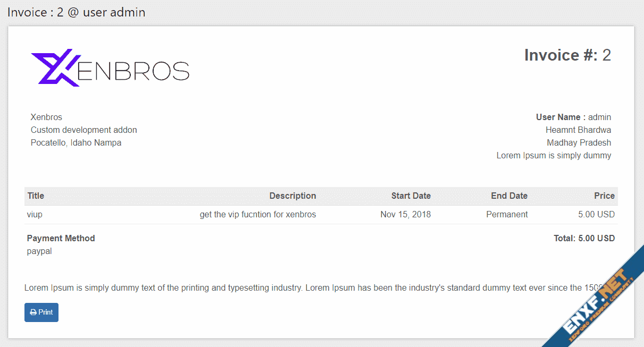The width and height of the screenshot is (644, 347).
Task: Select the page title 'Invoice : 2 @ user admin'
Action: click(76, 12)
